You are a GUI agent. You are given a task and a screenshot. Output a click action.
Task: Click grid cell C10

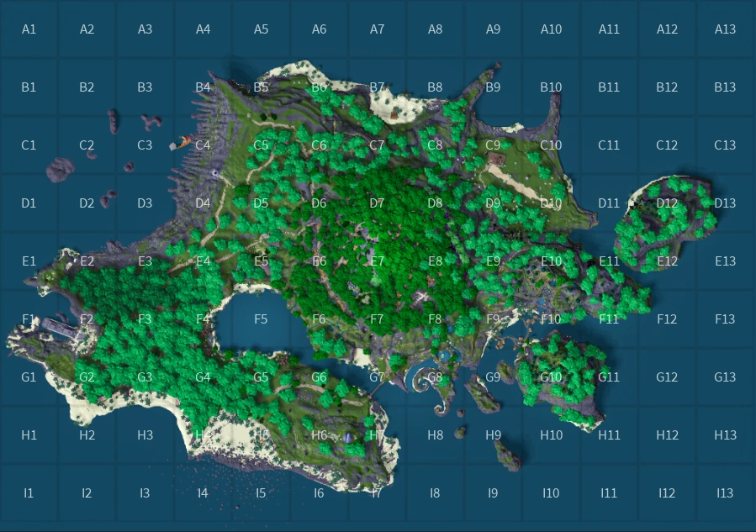coord(551,145)
